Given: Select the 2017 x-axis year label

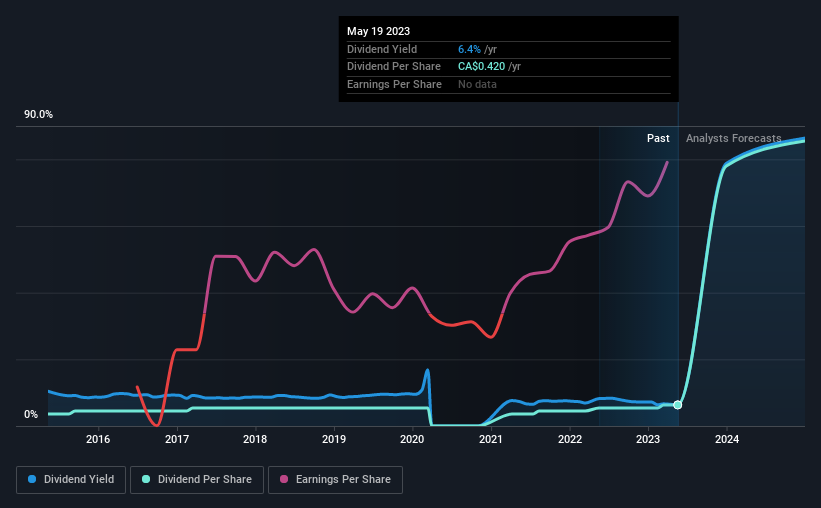Looking at the screenshot, I should tap(177, 439).
